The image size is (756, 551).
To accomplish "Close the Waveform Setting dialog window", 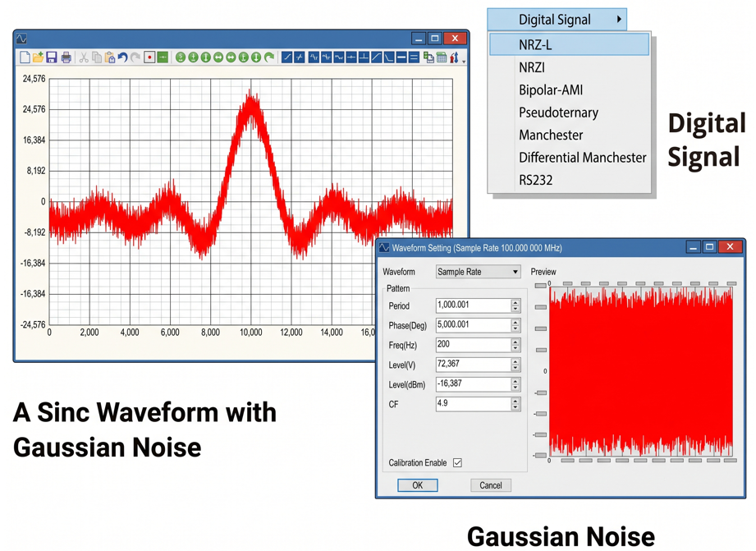I will pyautogui.click(x=730, y=247).
